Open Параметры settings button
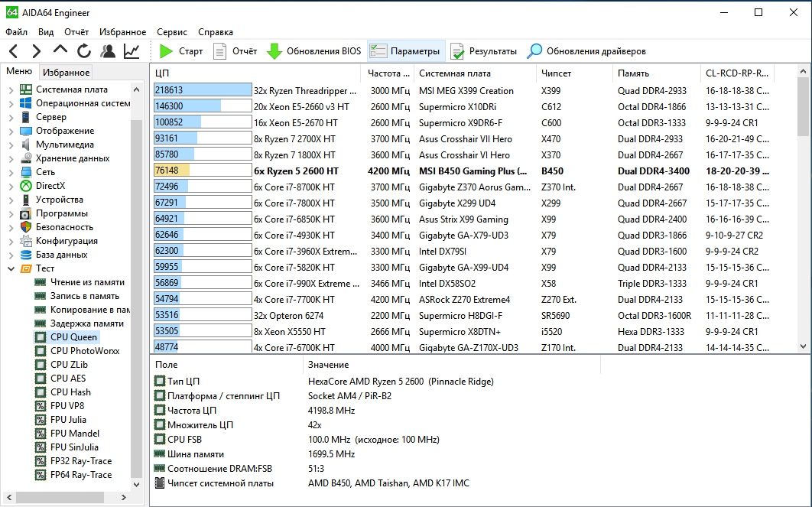Viewport: 812px width, 507px height. (x=405, y=51)
